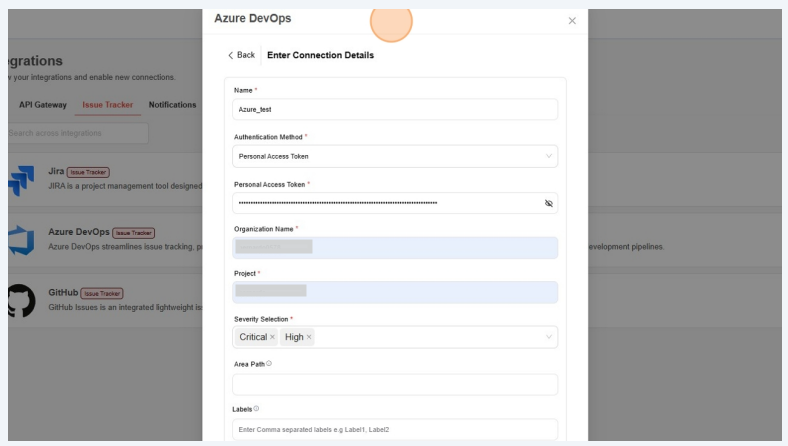
Task: Click the Name input field
Action: [395, 110]
